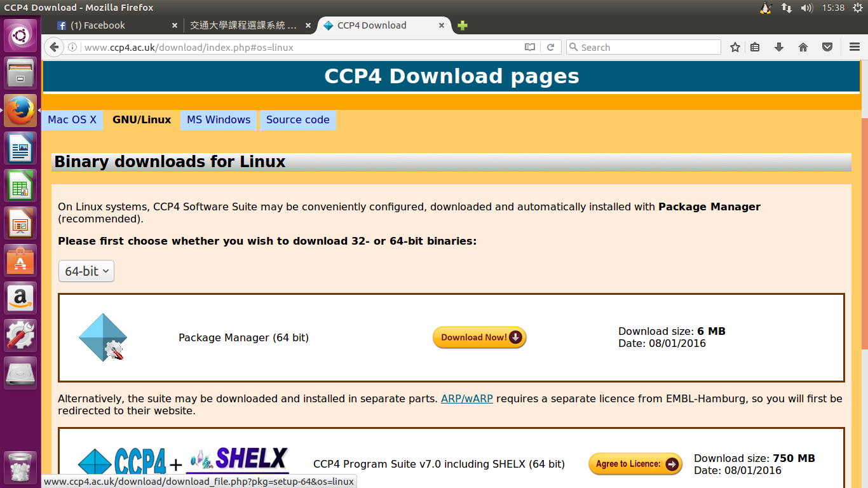
Task: Open the Firefox hamburger menu
Action: [855, 47]
